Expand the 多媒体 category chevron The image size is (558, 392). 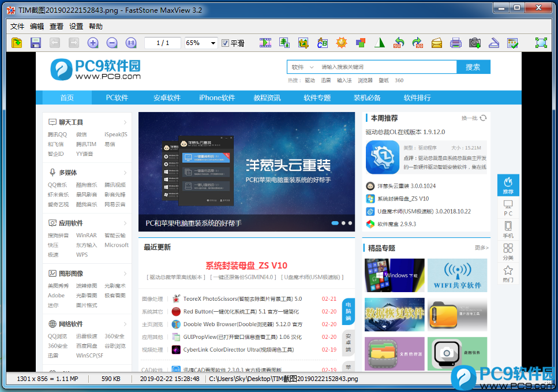(x=125, y=173)
